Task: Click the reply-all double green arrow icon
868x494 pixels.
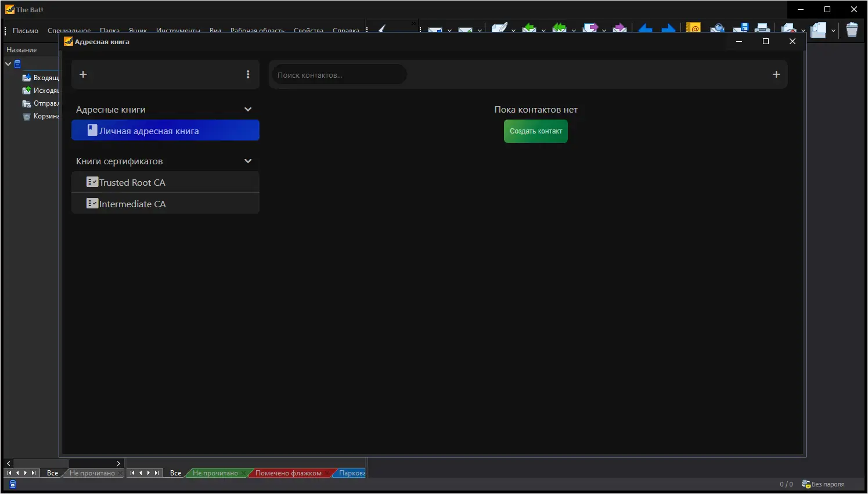Action: click(559, 28)
